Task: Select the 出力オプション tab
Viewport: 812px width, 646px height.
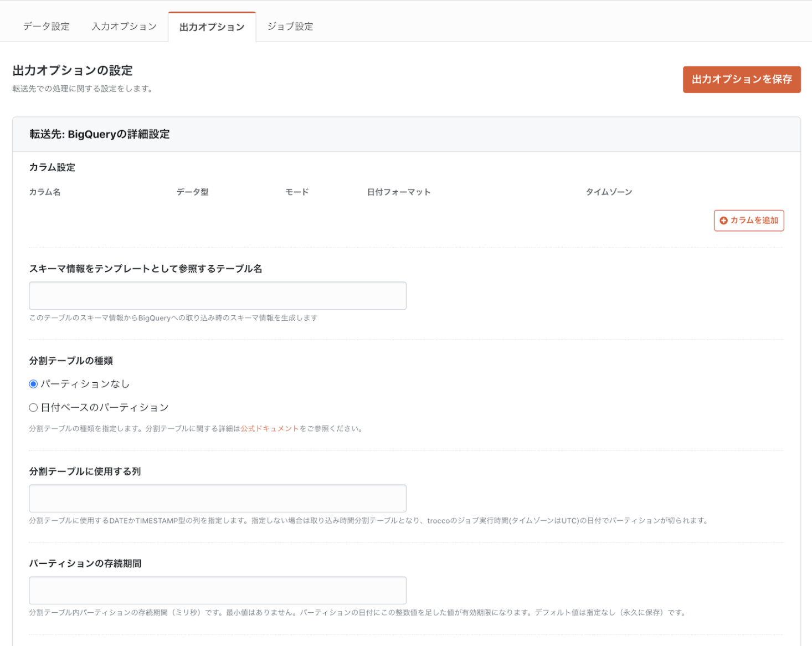Action: coord(212,27)
